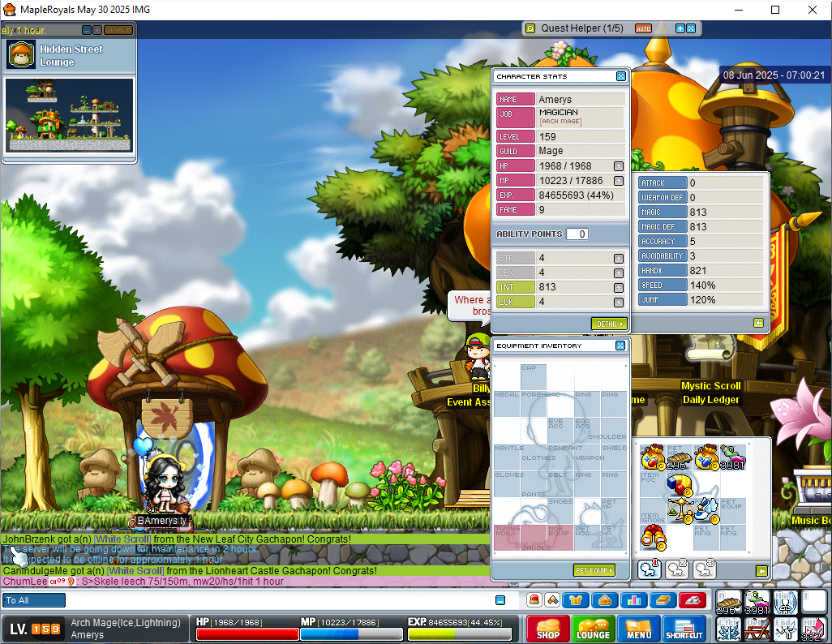Screen dimensions: 832x644
Task: Click the chat input field
Action: coord(280,600)
